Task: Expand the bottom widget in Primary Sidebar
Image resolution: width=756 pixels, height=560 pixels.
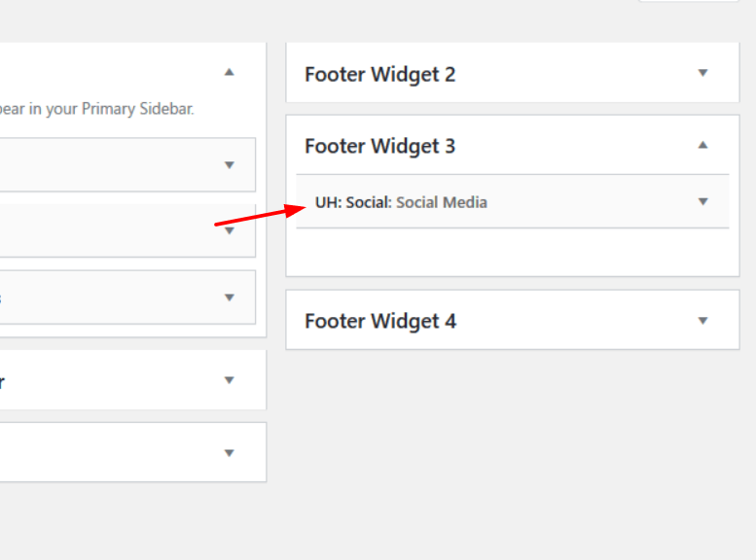Action: [229, 297]
